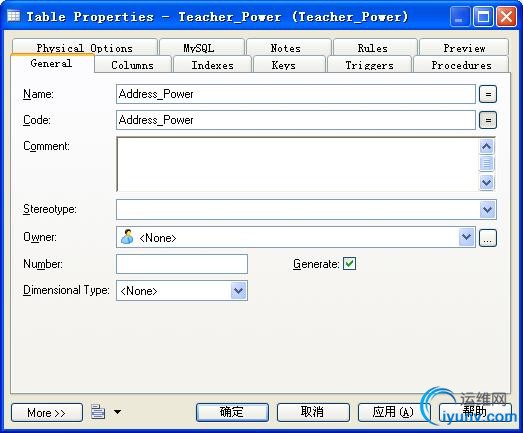Click the properties menu icon next to More

(x=98, y=412)
